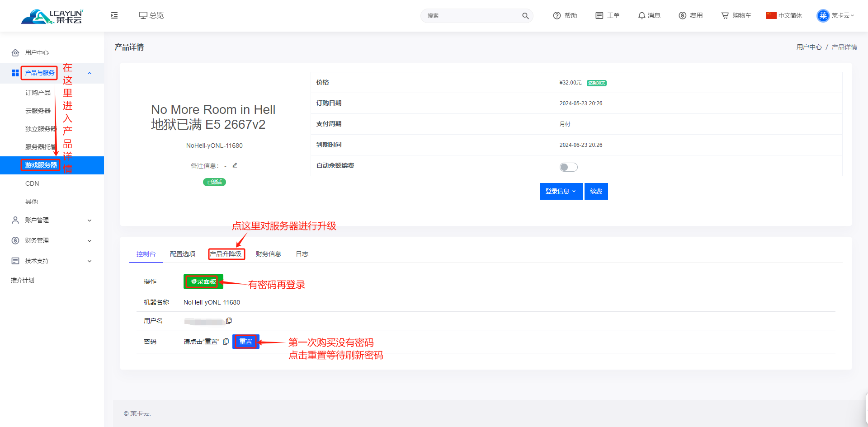Click the 产品与服务 grid icon
Image resolution: width=868 pixels, height=427 pixels.
[x=15, y=73]
